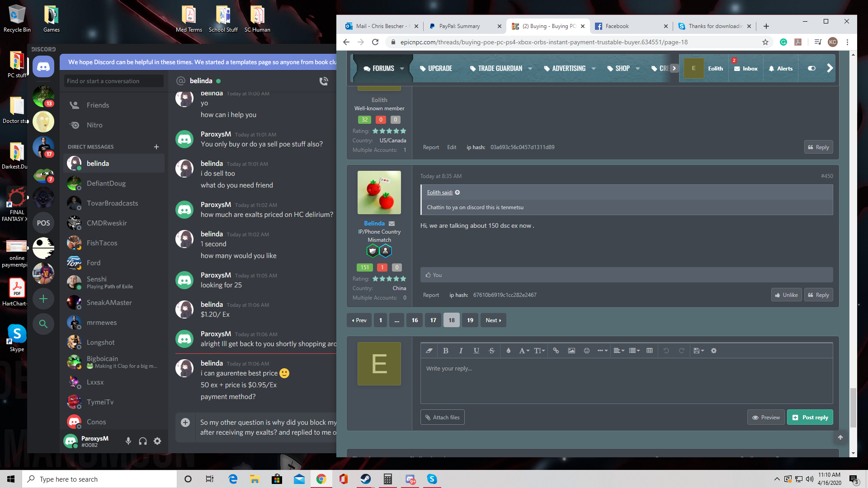This screenshot has width=868, height=488.
Task: Click the Report link on Belinda's post
Action: coord(430,295)
